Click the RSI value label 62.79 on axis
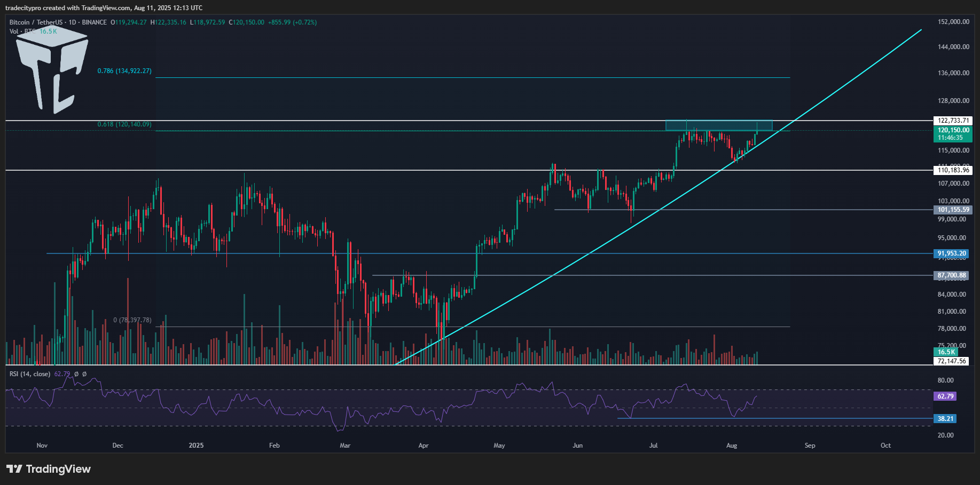 point(945,396)
